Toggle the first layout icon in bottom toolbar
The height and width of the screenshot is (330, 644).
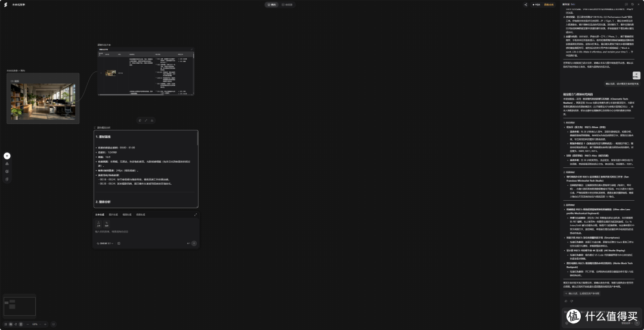(6, 324)
